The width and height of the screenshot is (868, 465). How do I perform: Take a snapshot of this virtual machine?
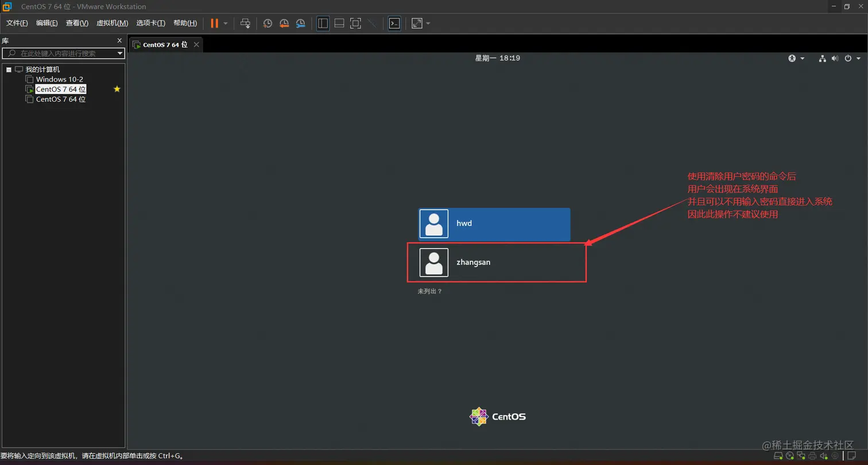pyautogui.click(x=268, y=23)
